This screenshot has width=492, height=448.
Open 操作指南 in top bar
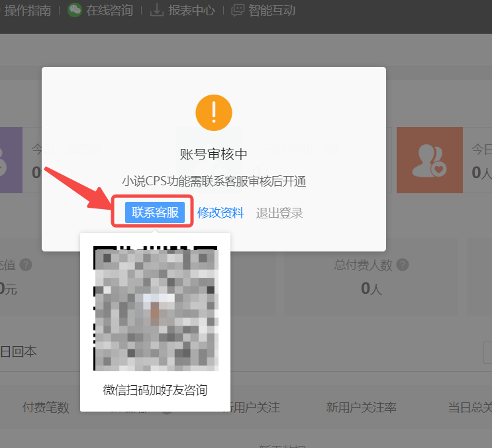28,11
